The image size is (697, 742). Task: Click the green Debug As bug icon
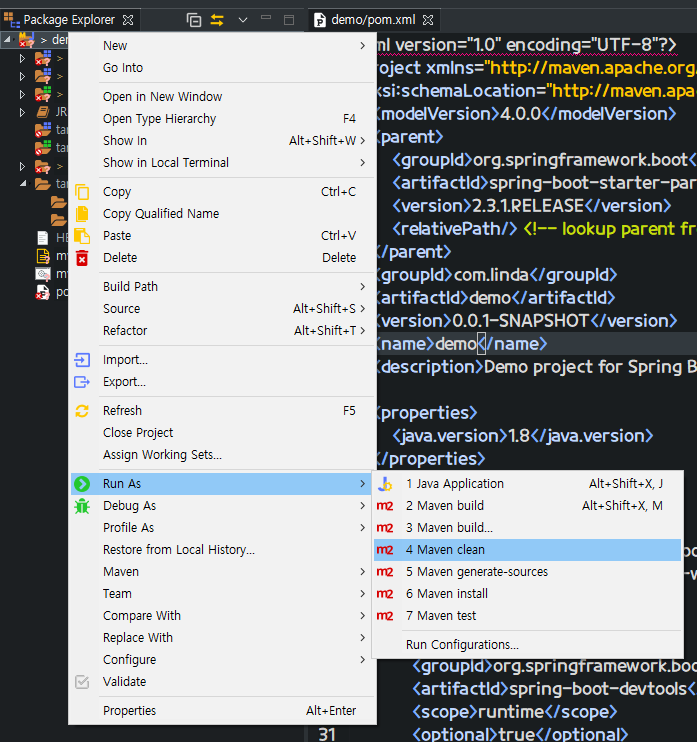[82, 506]
